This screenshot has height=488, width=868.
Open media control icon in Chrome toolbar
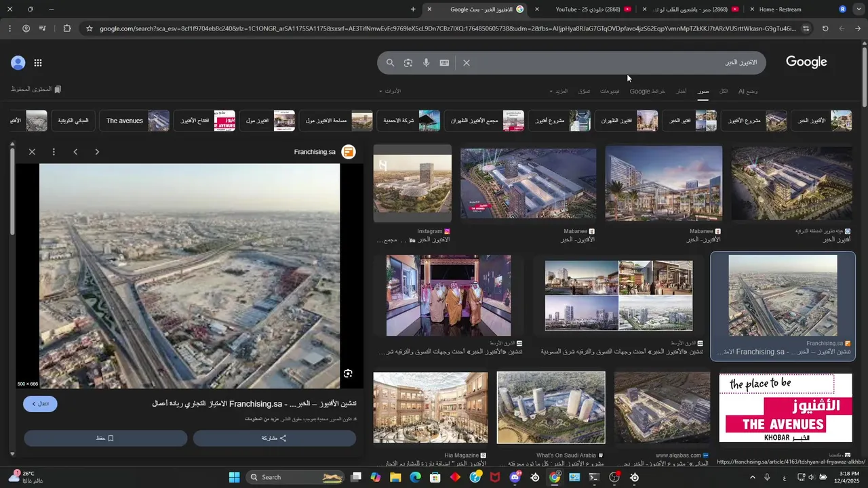pyautogui.click(x=43, y=28)
